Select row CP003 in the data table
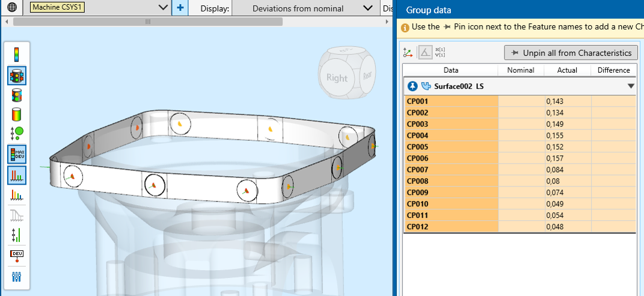 click(x=520, y=124)
